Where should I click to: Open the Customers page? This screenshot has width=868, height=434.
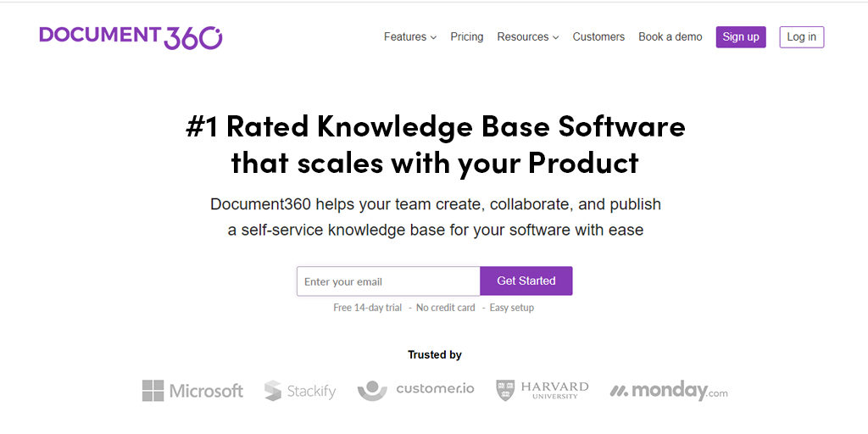[598, 37]
